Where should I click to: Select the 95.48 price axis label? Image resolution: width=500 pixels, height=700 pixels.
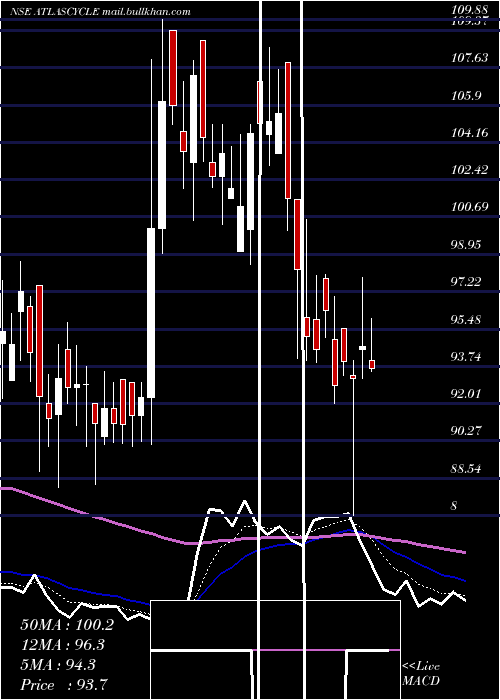click(x=467, y=320)
